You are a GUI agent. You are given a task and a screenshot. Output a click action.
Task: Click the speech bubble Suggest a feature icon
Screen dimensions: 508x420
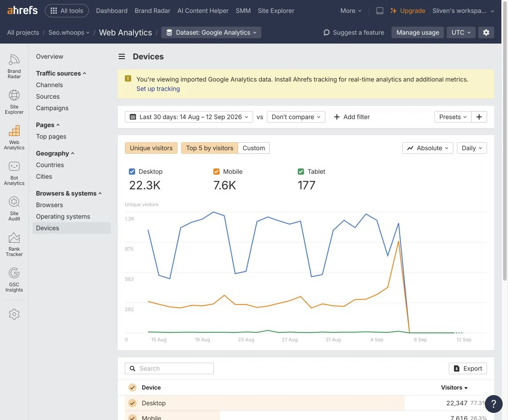click(326, 32)
